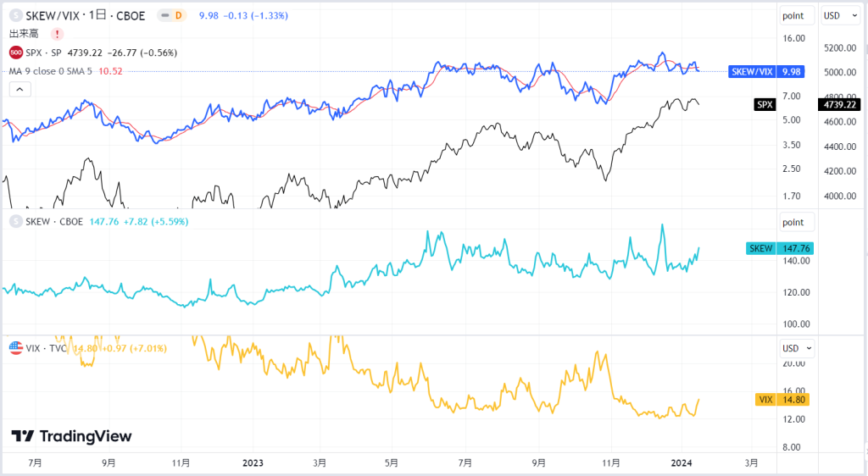Viewport: 868px width, 476px height.
Task: Click the point unit button in SKEW pane
Action: pos(797,222)
